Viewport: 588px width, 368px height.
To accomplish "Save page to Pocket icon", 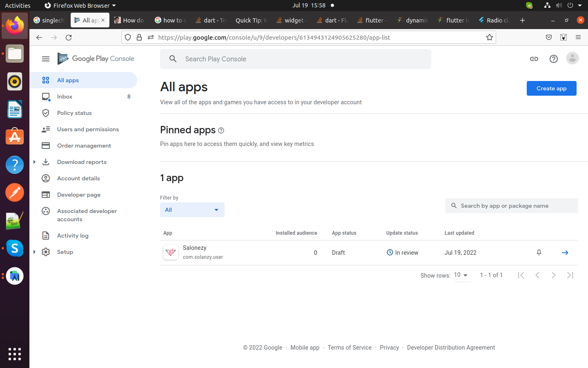I will point(549,37).
